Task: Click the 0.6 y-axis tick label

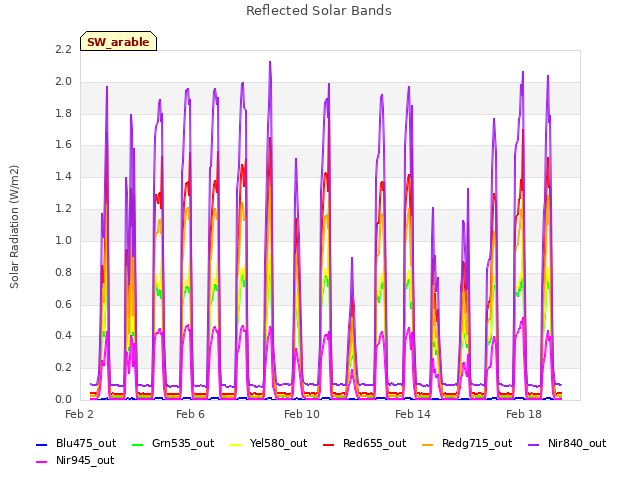Action: click(63, 304)
